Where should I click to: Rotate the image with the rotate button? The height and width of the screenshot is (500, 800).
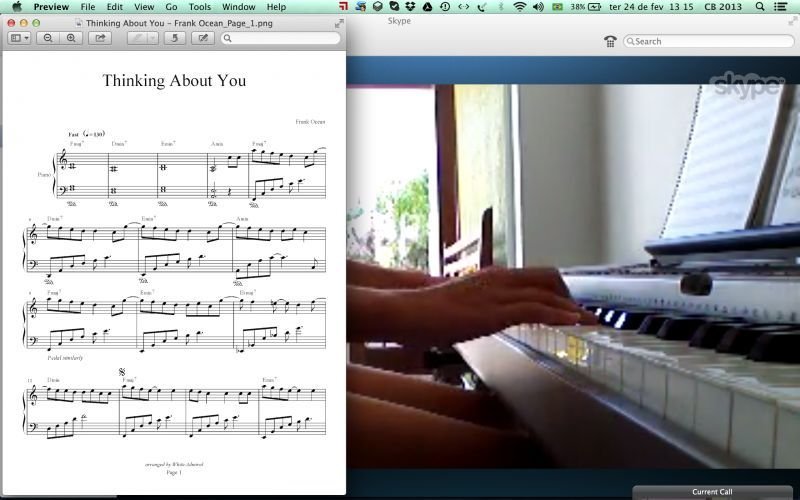tap(174, 38)
